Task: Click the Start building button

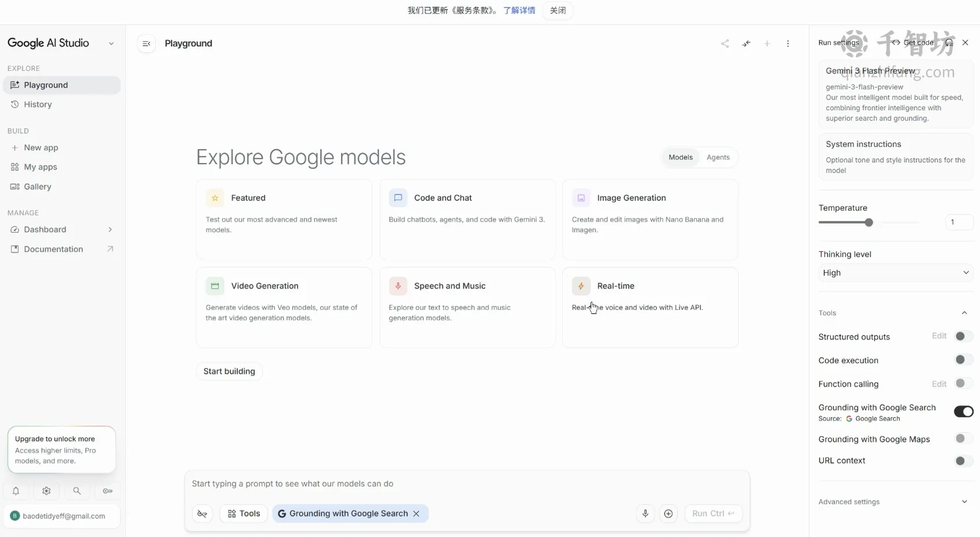Action: (x=229, y=371)
